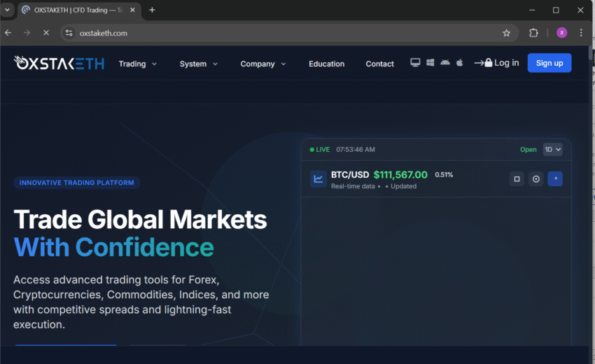
Task: Open the Chrome profile avatar
Action: (561, 33)
